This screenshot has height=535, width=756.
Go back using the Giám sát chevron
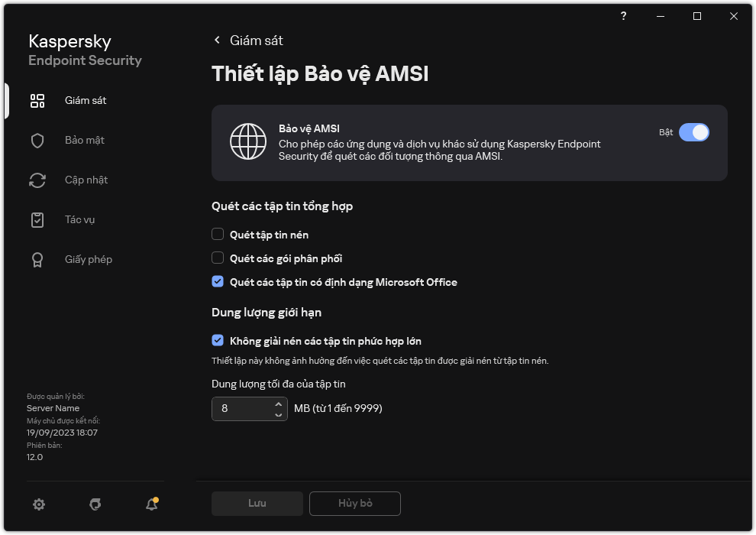[217, 40]
